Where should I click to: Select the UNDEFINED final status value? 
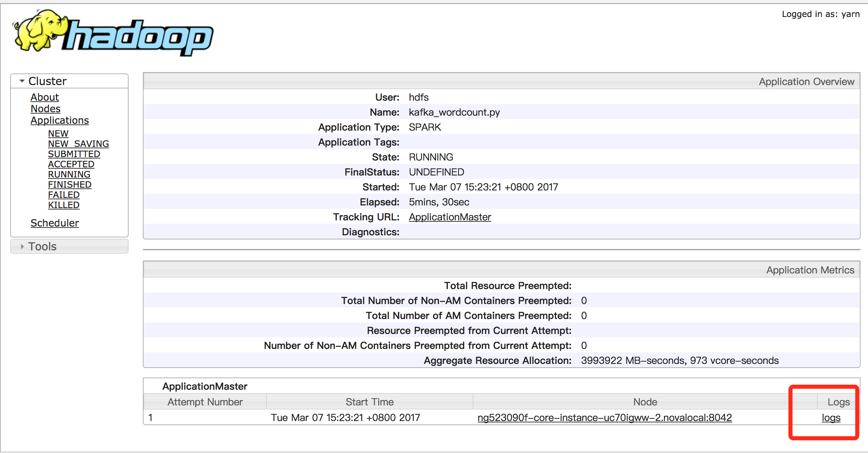coord(436,172)
